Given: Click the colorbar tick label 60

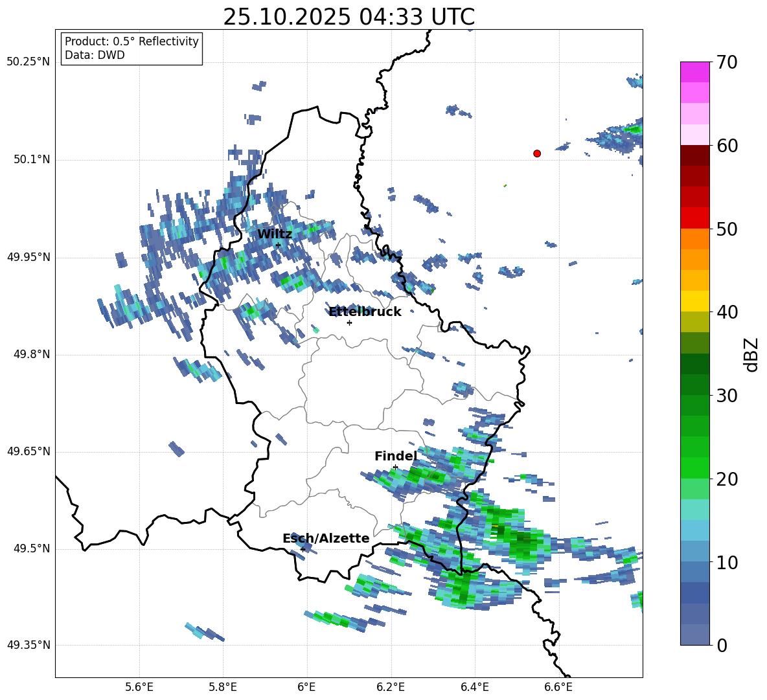Looking at the screenshot, I should pos(727,146).
